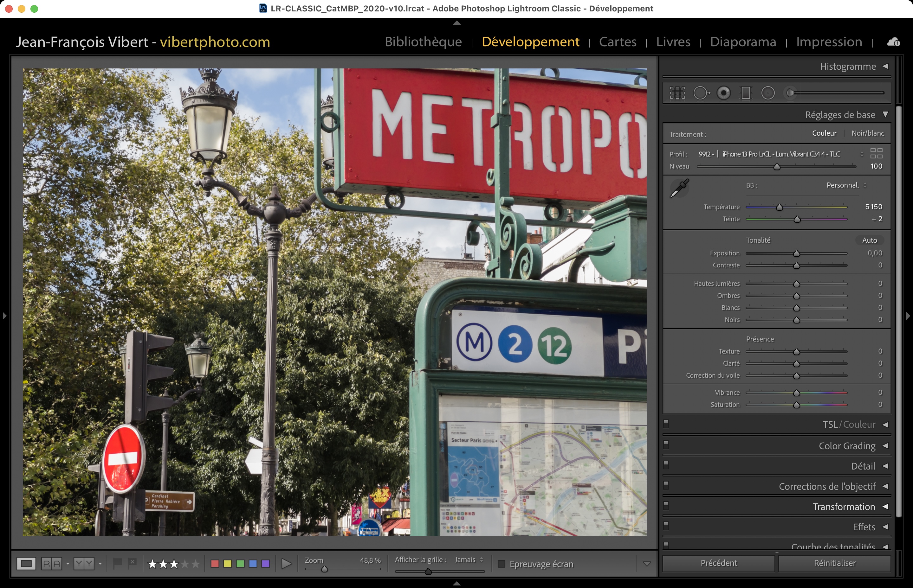Screen dimensions: 913x588
Task: Activate the spot removal tool
Action: [x=701, y=93]
